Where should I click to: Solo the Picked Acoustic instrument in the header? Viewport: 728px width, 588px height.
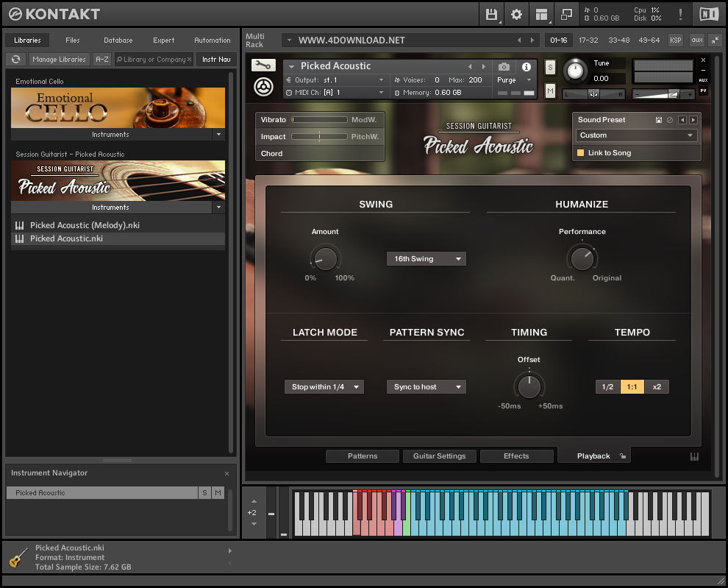[550, 68]
